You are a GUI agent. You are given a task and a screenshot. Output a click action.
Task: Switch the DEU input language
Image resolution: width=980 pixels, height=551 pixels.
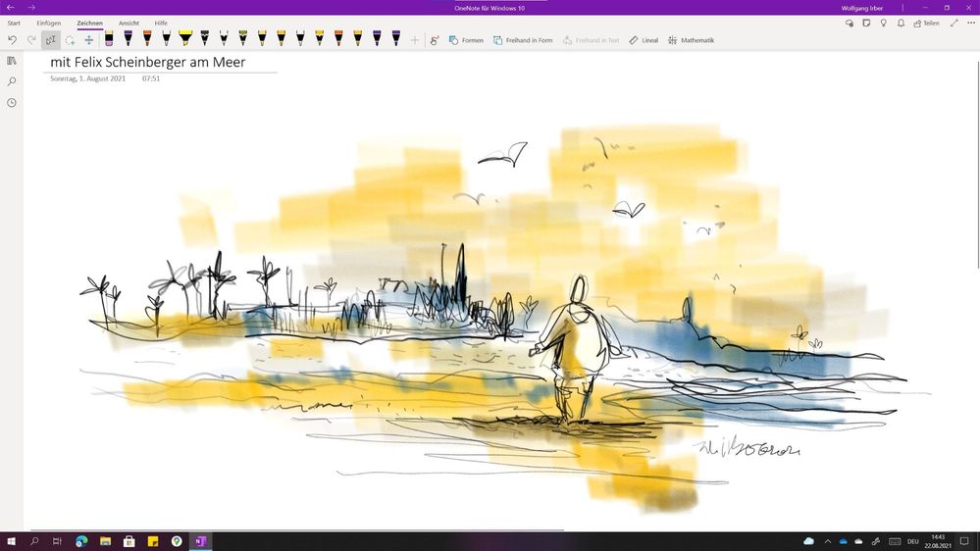(912, 541)
